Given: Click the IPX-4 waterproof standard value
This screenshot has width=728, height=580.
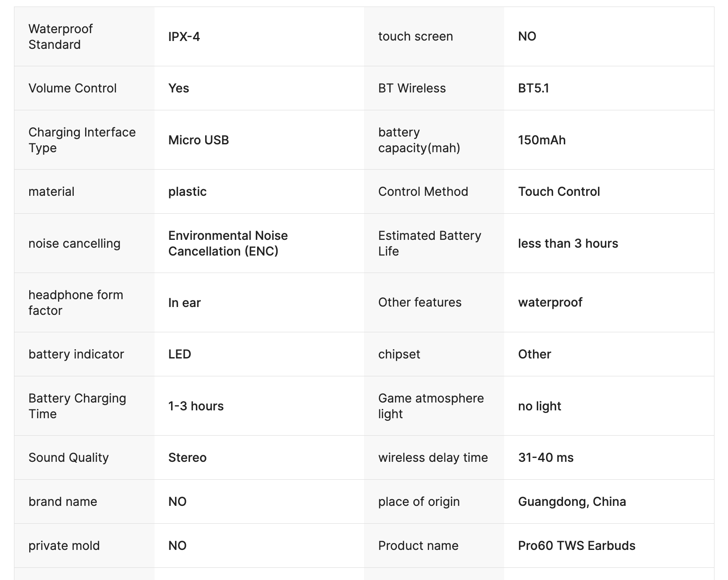Looking at the screenshot, I should (184, 37).
